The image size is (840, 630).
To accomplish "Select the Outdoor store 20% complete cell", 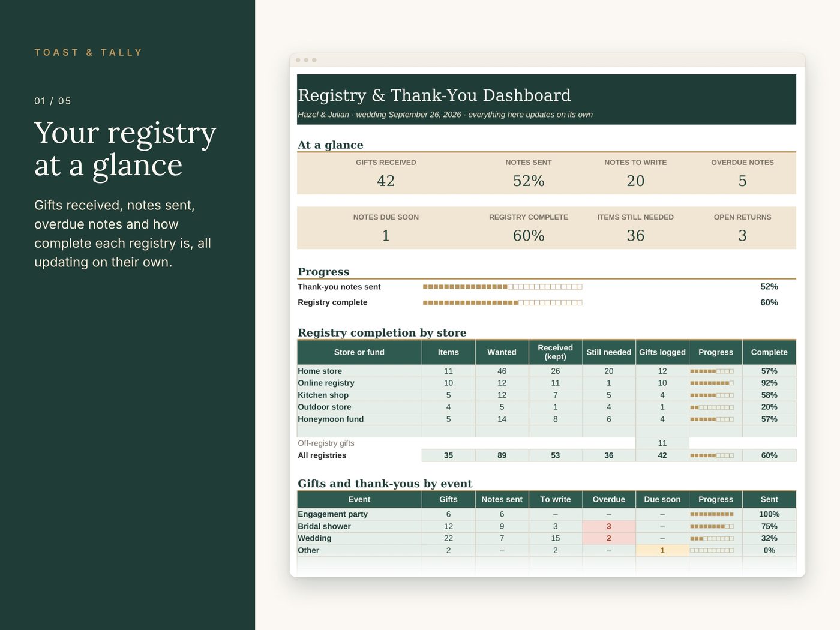I will 769,407.
